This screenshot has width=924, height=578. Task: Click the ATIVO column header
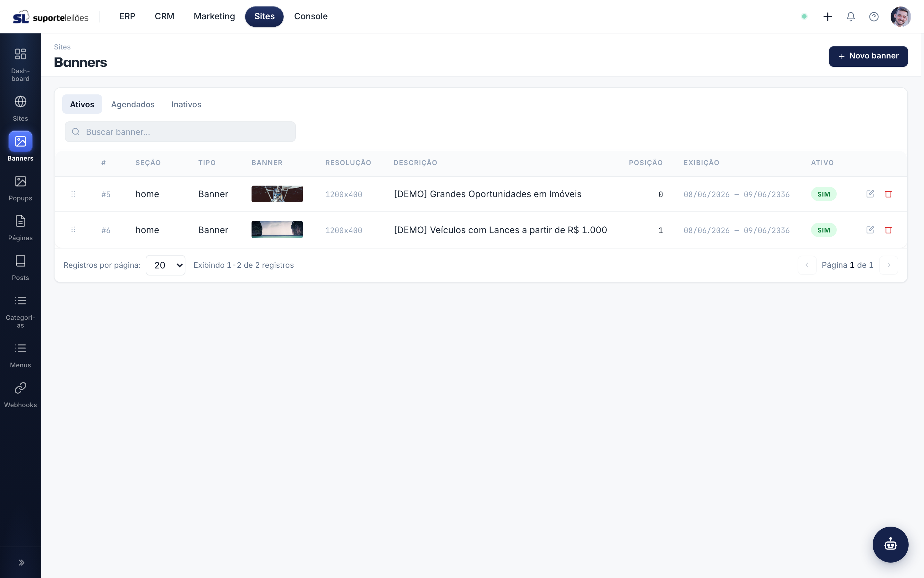(822, 163)
